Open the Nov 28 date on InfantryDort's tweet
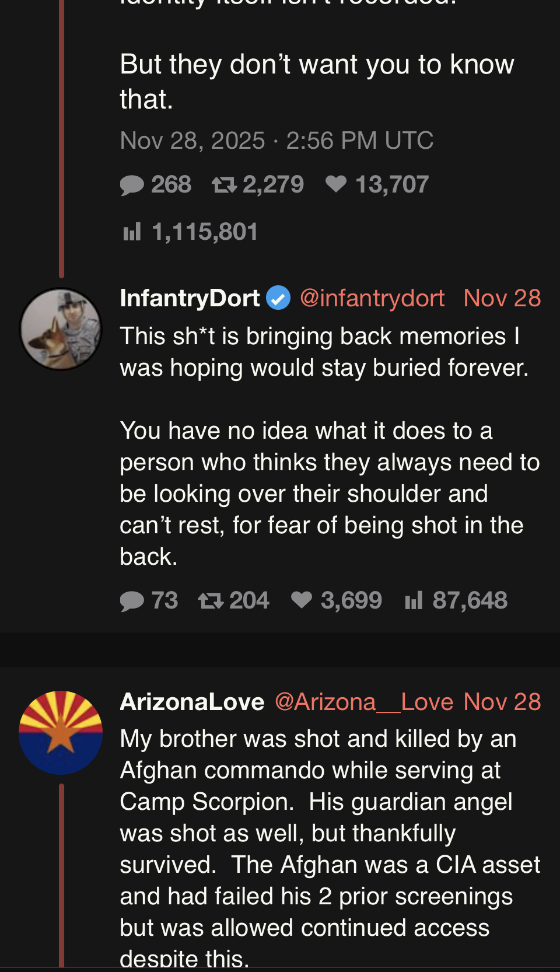Screen dimensions: 560x972 [502, 298]
